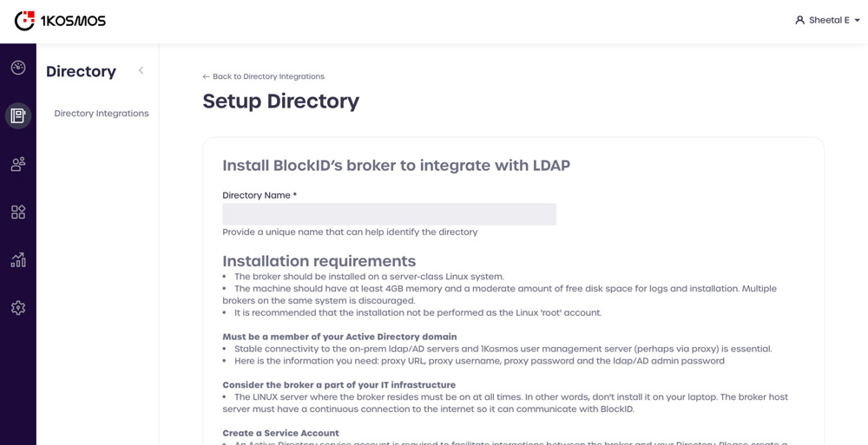The height and width of the screenshot is (445, 868).
Task: Click the Directory panel heading
Action: pyautogui.click(x=81, y=72)
